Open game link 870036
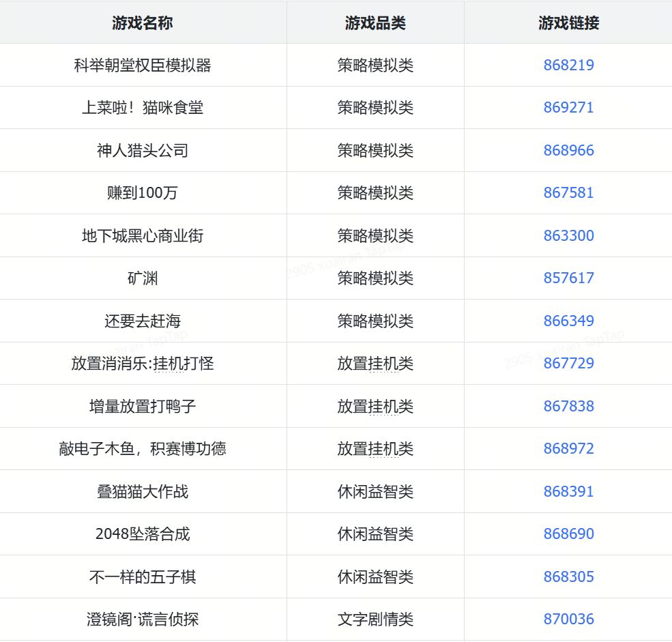 point(568,619)
